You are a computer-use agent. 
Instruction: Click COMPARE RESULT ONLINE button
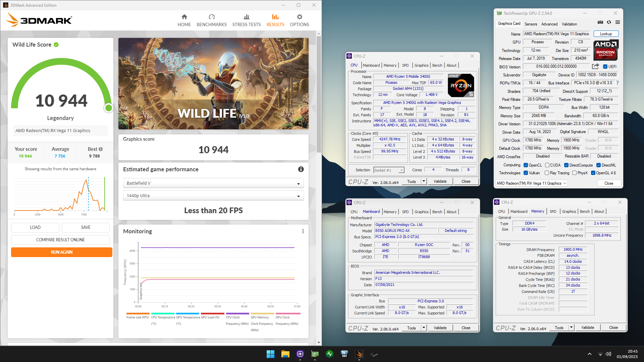pos(60,240)
